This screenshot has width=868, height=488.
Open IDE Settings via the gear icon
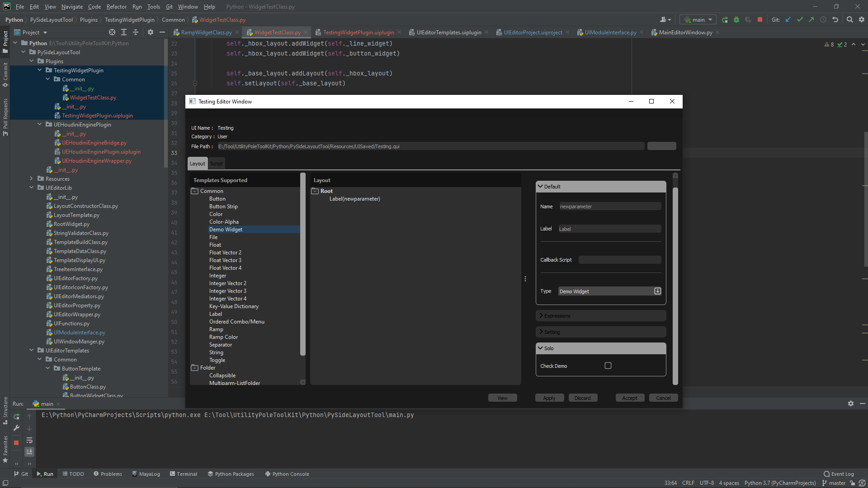pos(862,19)
